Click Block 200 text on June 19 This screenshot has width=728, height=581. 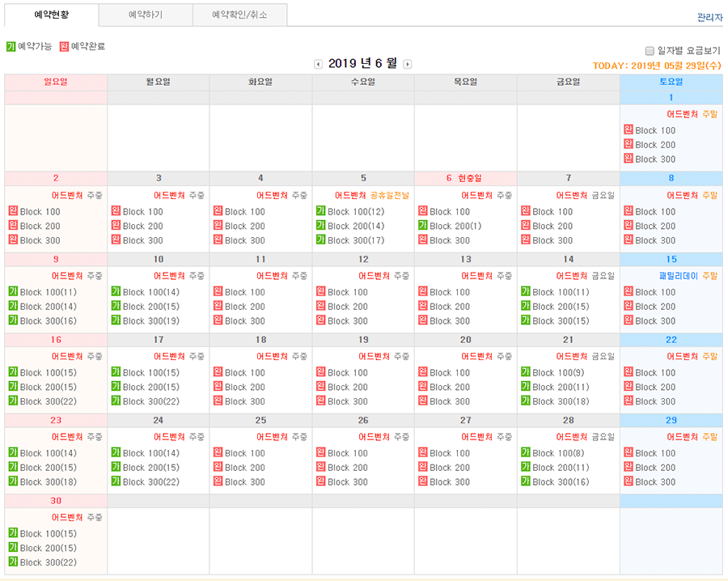[348, 387]
